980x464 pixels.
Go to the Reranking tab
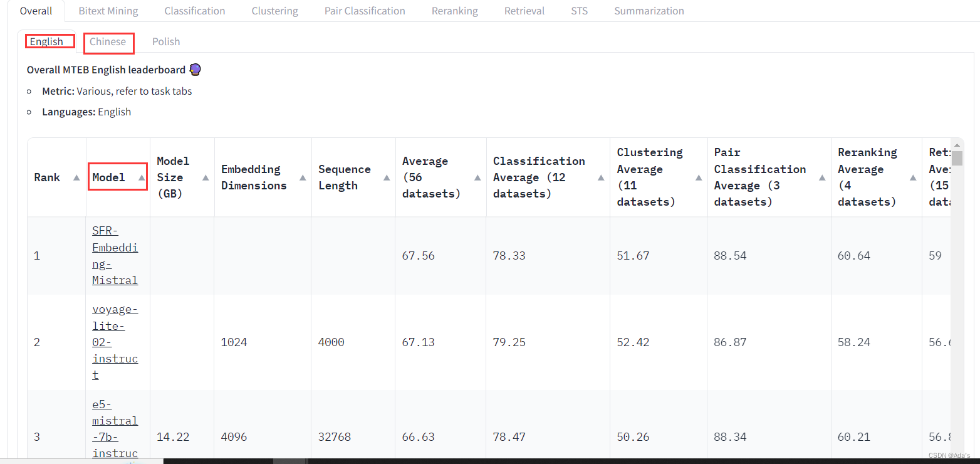[x=455, y=11]
